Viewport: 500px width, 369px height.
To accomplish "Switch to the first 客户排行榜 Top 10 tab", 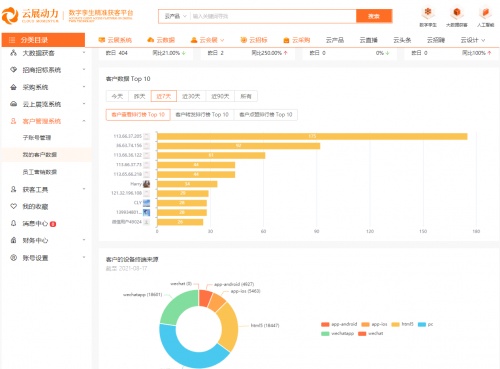I will pos(138,115).
